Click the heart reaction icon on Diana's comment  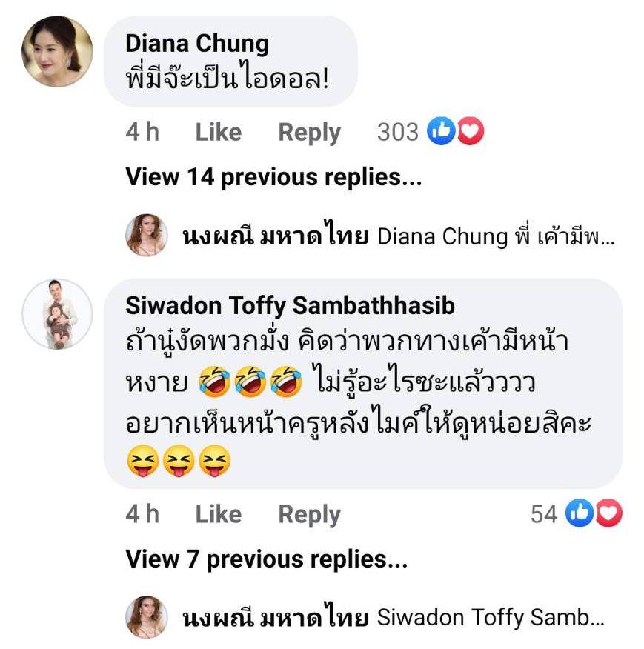470,133
